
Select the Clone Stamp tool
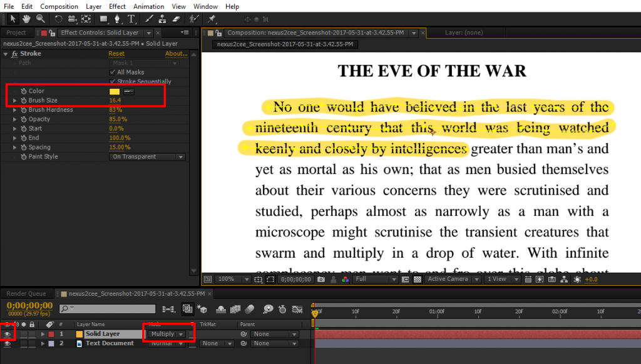coord(162,19)
